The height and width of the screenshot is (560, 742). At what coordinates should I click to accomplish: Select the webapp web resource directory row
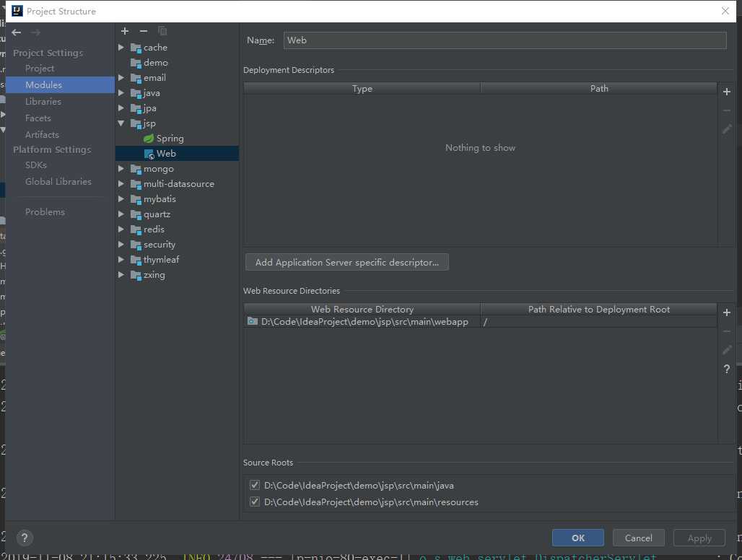(x=480, y=322)
